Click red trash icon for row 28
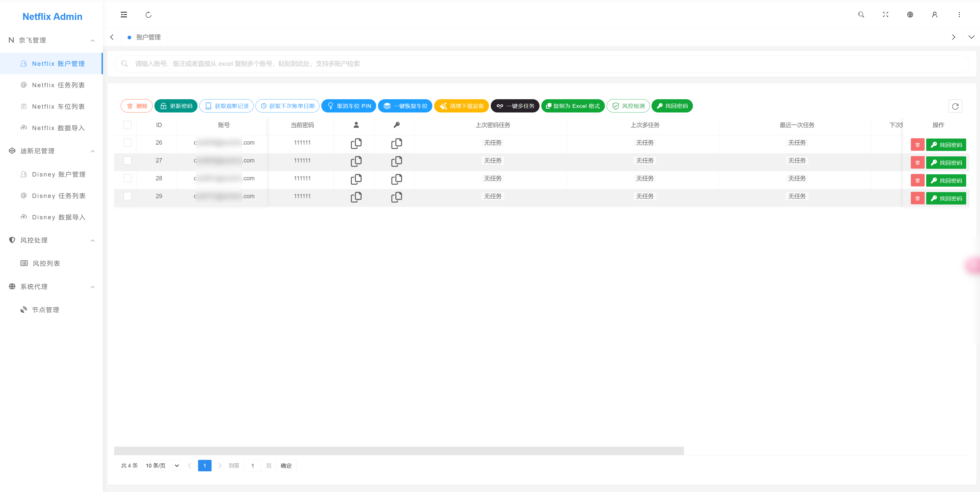Image resolution: width=980 pixels, height=492 pixels. [x=917, y=181]
